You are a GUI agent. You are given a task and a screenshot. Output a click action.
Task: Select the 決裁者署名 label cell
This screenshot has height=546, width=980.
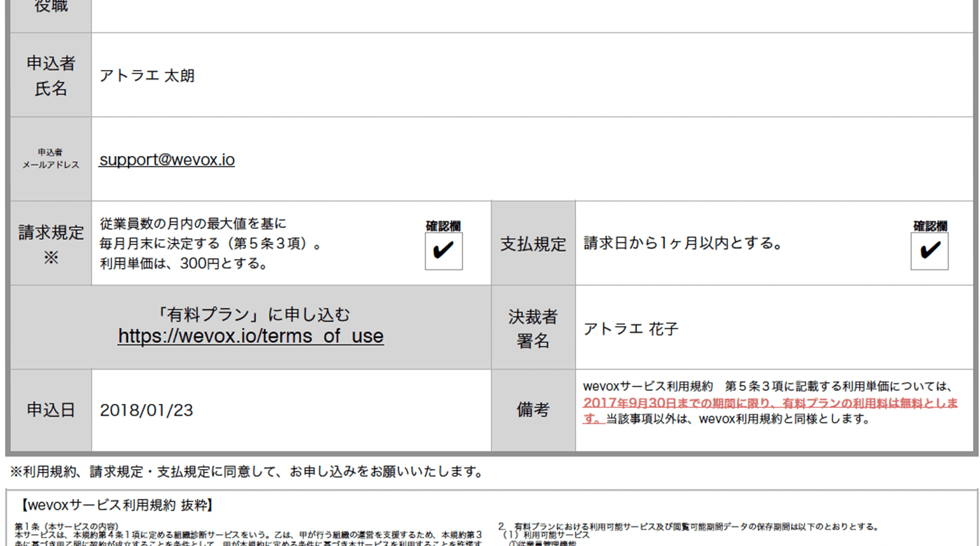[x=533, y=328]
